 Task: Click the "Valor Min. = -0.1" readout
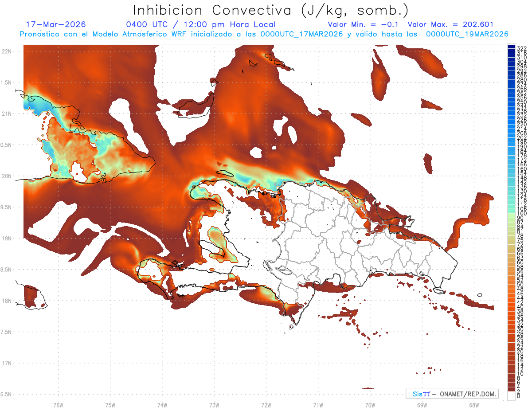(363, 24)
